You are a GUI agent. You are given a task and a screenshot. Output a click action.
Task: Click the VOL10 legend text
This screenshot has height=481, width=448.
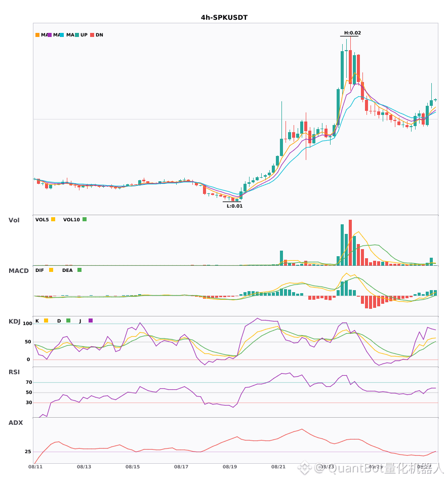click(71, 220)
